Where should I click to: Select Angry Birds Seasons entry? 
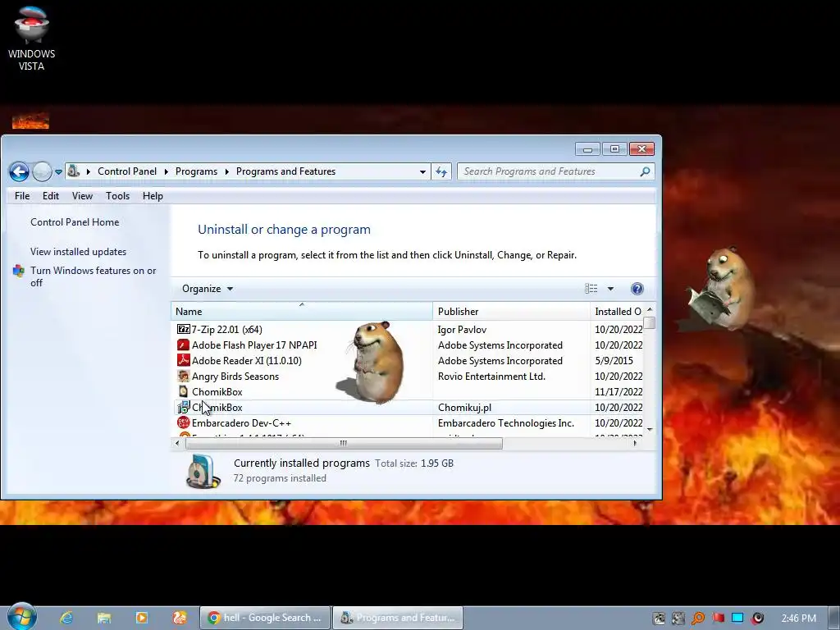tap(235, 376)
